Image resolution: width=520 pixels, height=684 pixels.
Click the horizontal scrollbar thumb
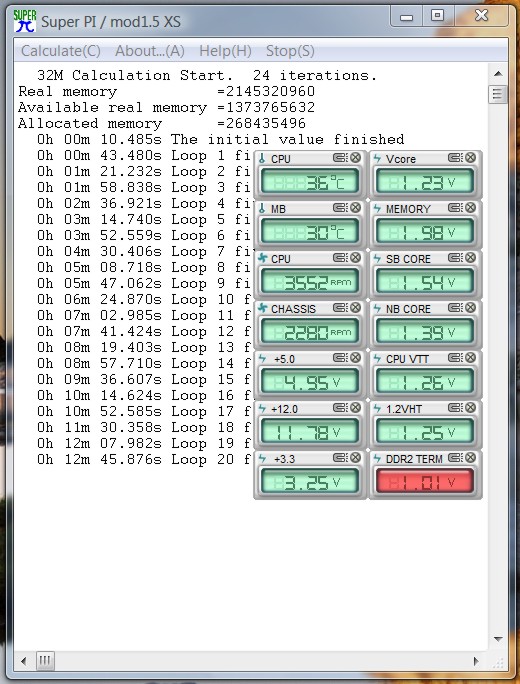pyautogui.click(x=44, y=661)
